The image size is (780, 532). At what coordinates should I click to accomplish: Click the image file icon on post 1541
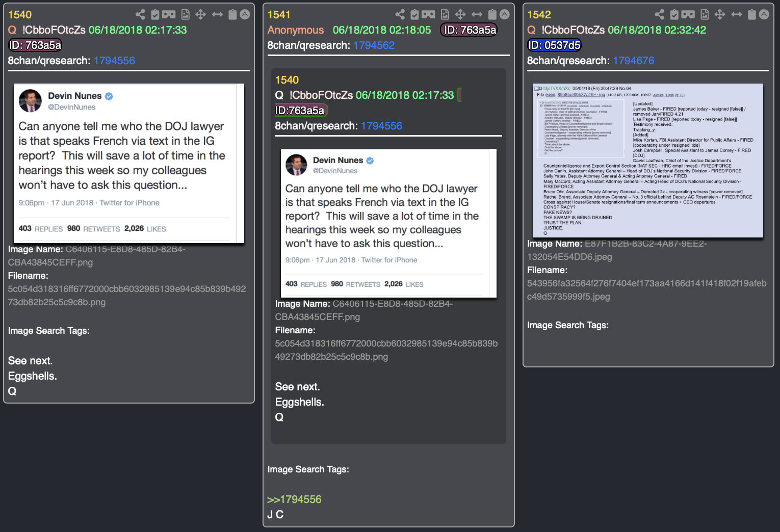tap(445, 14)
